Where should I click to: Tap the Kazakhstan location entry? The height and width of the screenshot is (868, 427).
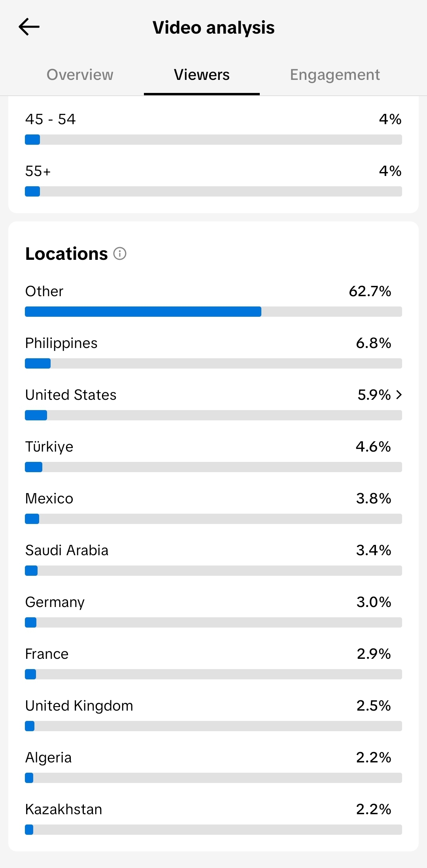pyautogui.click(x=213, y=818)
